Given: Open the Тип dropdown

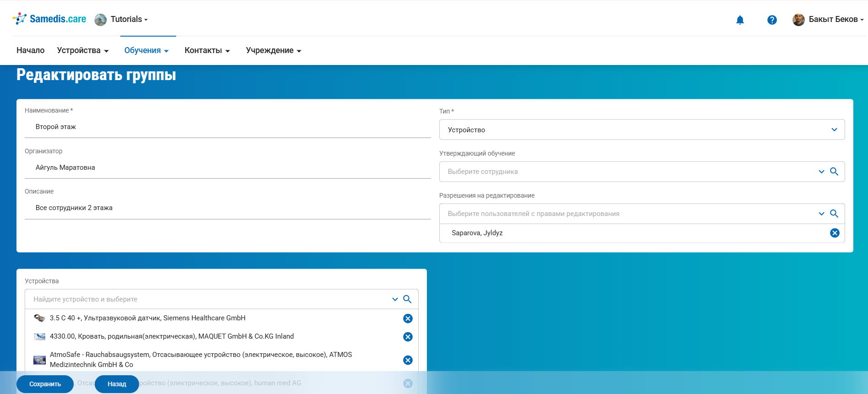Looking at the screenshot, I should click(x=642, y=130).
